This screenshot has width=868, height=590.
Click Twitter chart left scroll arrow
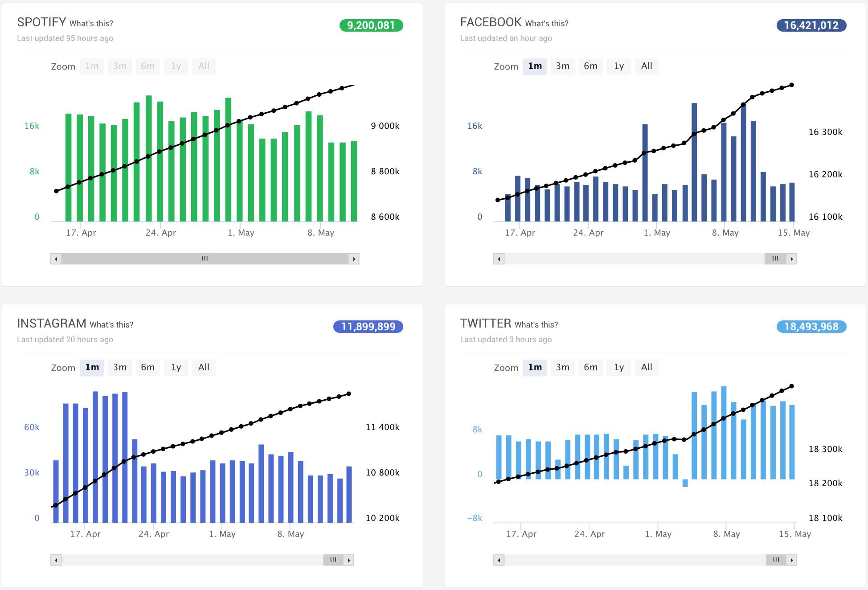point(499,560)
